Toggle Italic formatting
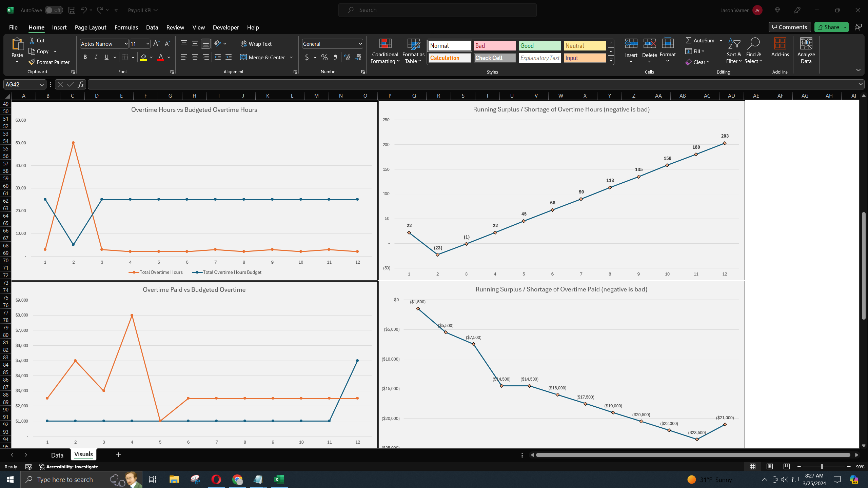868x488 pixels. tap(96, 57)
